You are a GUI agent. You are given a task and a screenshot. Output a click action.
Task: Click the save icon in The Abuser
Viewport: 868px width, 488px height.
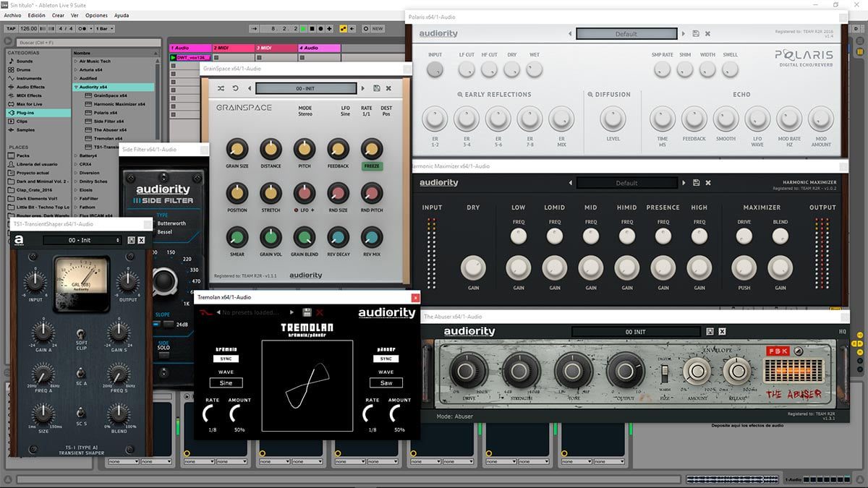[x=710, y=331]
